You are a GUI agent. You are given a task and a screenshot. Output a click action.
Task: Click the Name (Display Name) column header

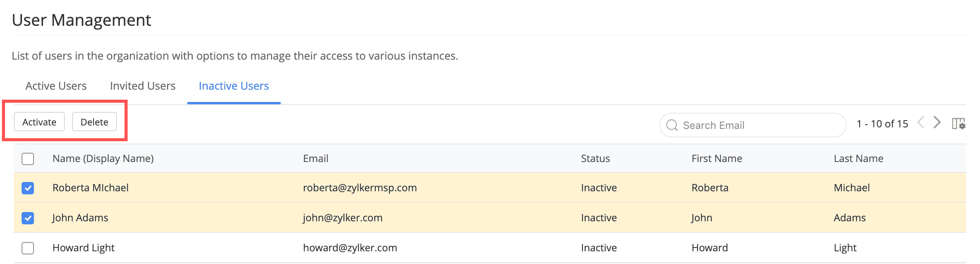coord(103,159)
